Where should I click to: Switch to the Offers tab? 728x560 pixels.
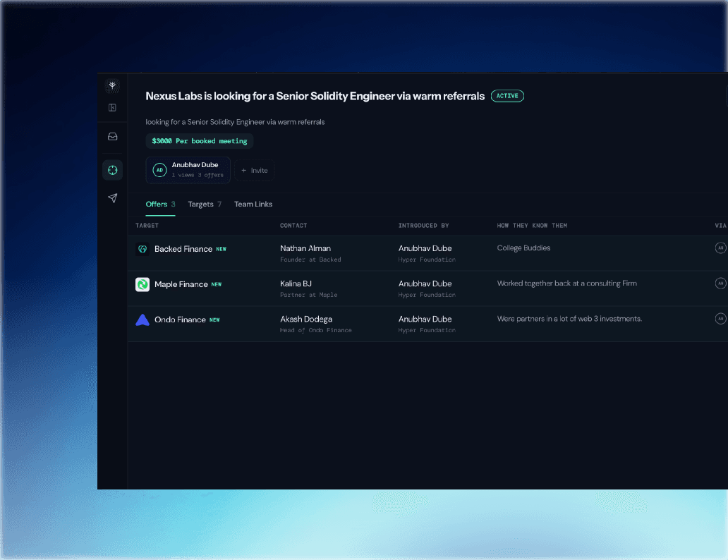pos(160,205)
